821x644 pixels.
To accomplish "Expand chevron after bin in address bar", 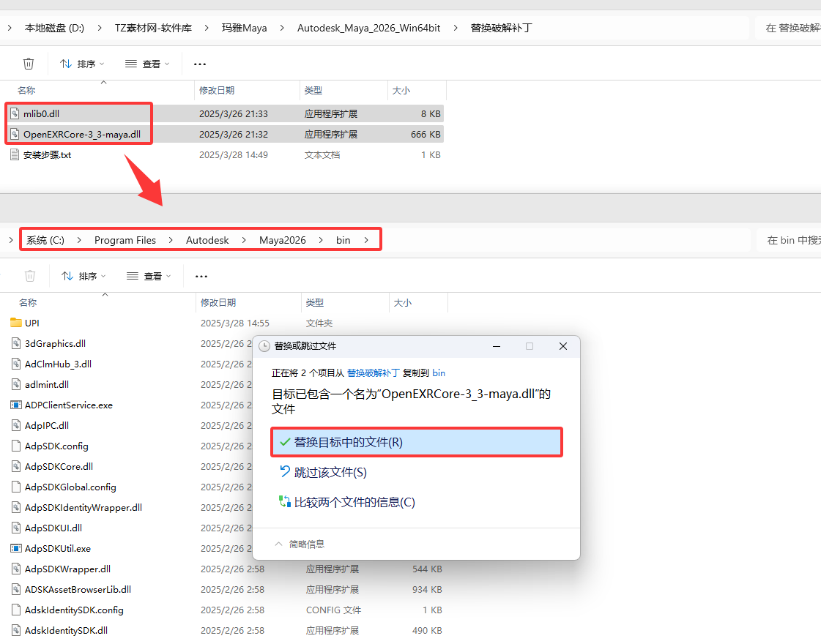I will pos(366,240).
